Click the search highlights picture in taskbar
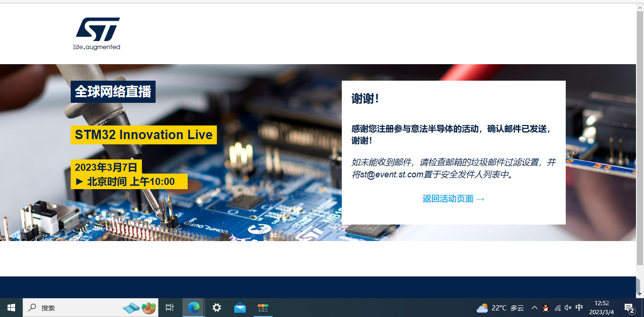Viewport: 644px width, 317px height. pyautogui.click(x=139, y=308)
